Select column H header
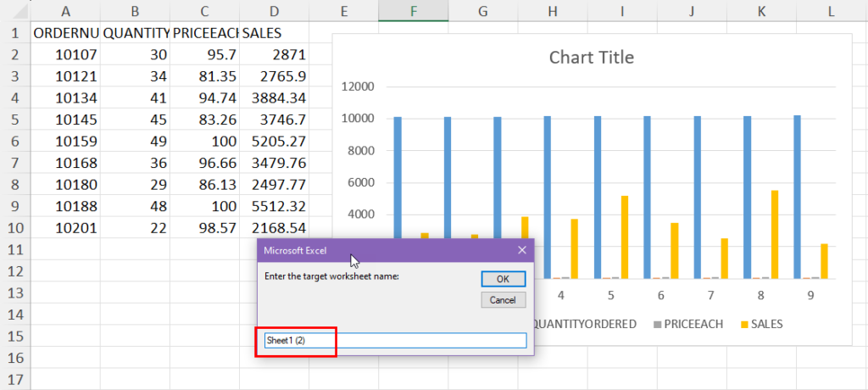The height and width of the screenshot is (390, 868). (x=553, y=11)
